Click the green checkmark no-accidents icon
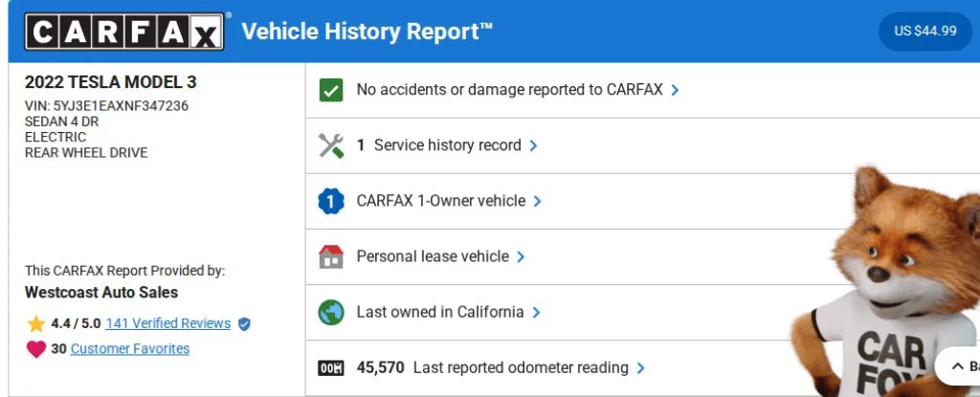 coord(330,90)
